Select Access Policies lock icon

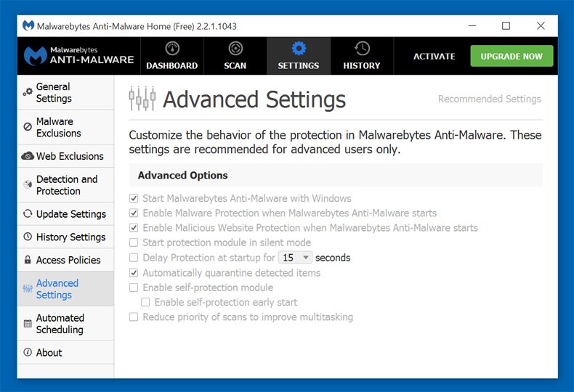[x=28, y=260]
